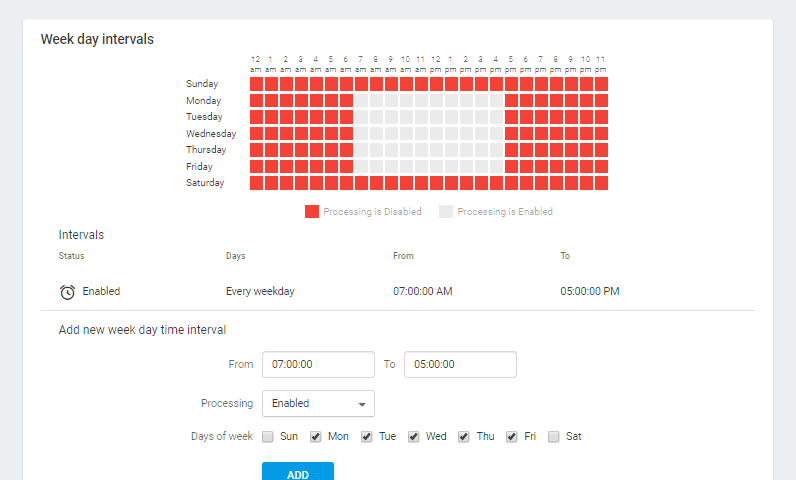Click the Friday 5 pm grid cell

[x=511, y=167]
